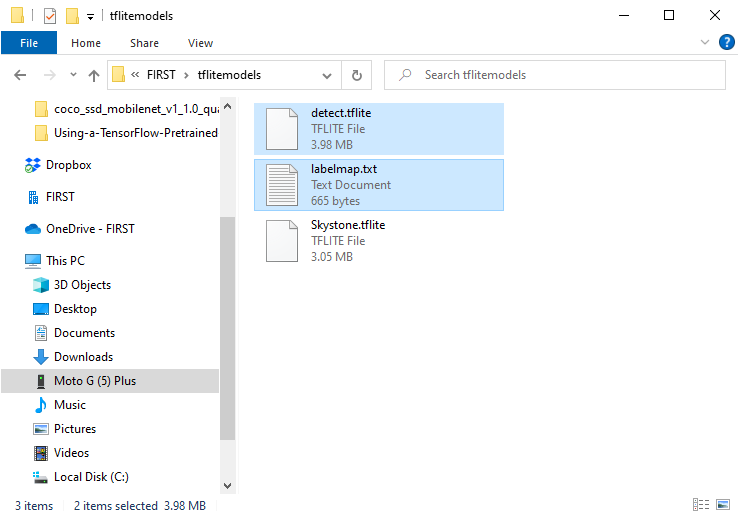Click FIRST in the address breadcrumb
Image resolution: width=739 pixels, height=518 pixels.
(161, 75)
